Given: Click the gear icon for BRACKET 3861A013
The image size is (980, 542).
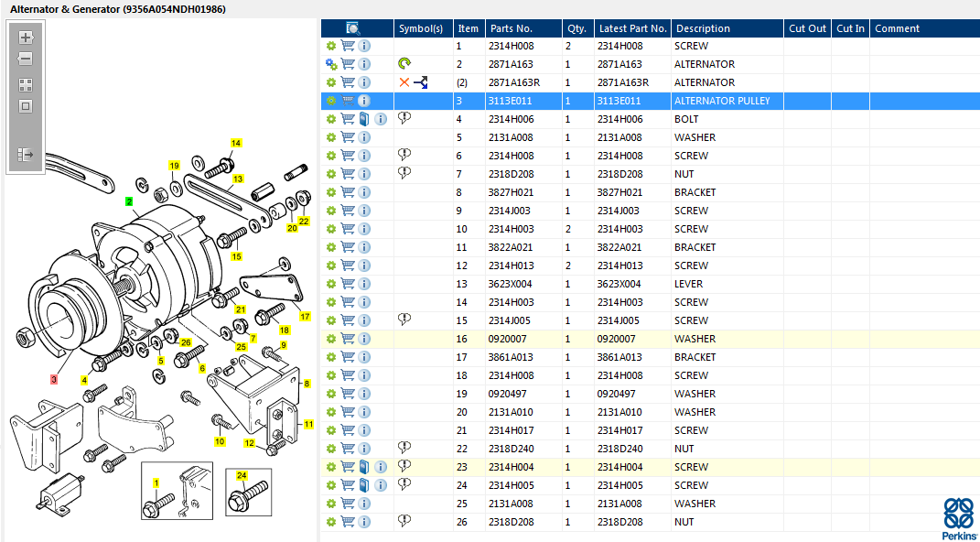Looking at the screenshot, I should pos(331,357).
